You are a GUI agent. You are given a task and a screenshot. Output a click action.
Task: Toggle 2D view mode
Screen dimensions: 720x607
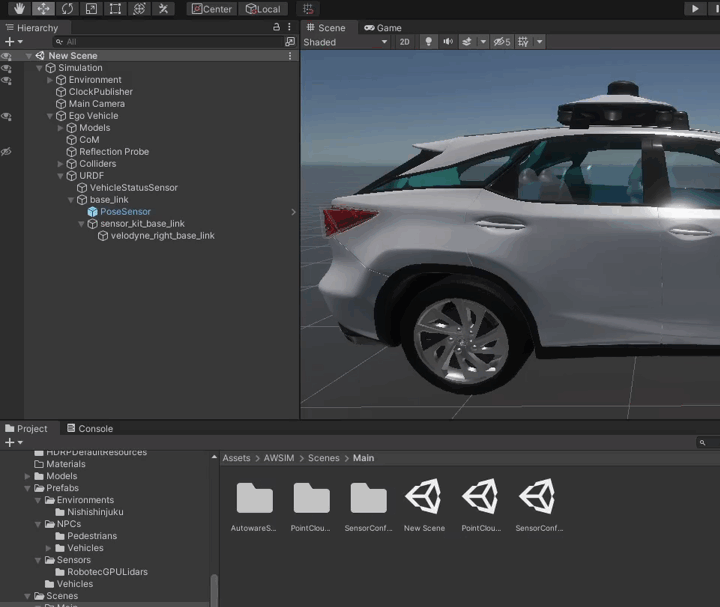[405, 42]
